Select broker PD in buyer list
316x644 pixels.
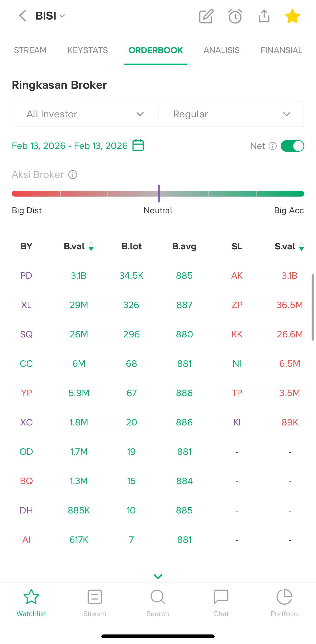(26, 276)
